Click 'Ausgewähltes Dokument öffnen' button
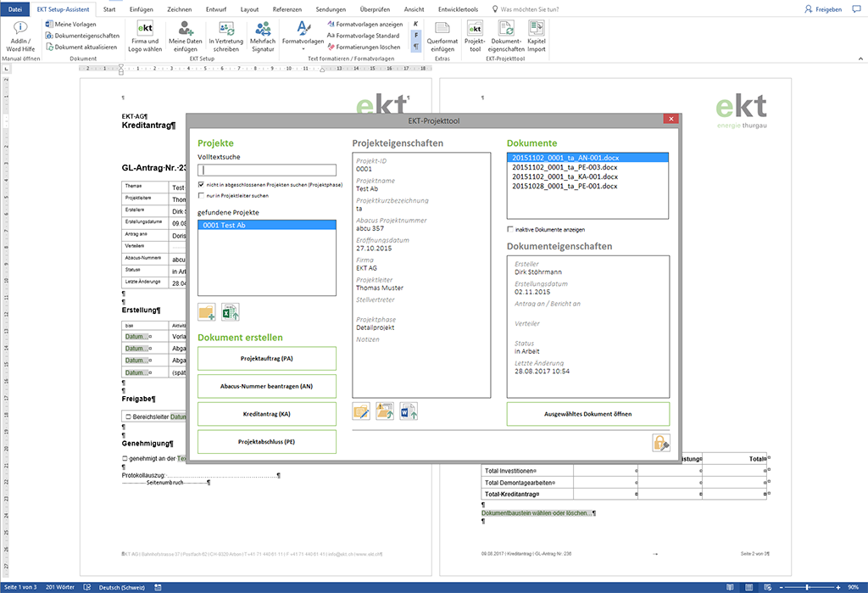This screenshot has width=868, height=593. 588,414
